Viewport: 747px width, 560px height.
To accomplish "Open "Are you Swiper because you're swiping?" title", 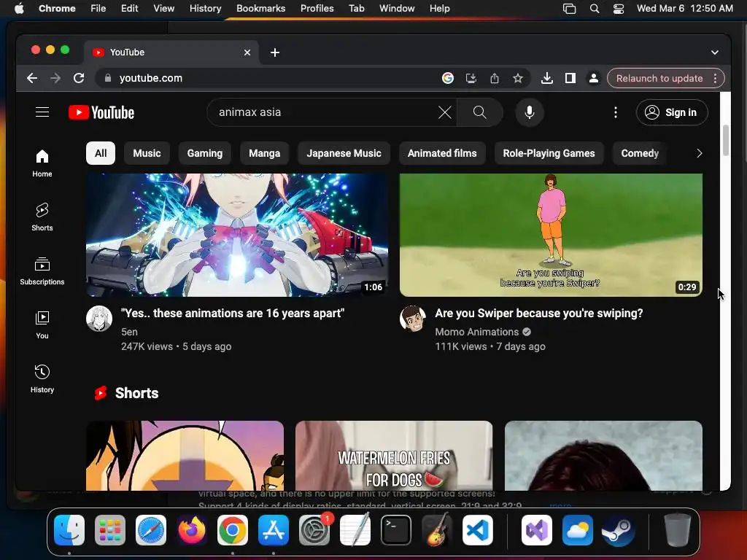I will click(539, 314).
